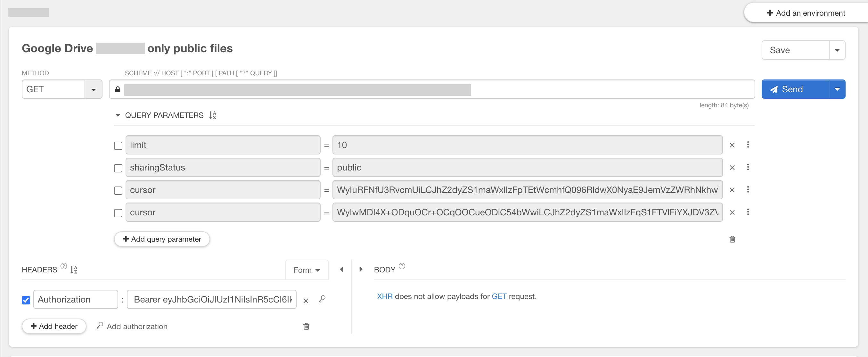
Task: Open help icon next to HEADERS
Action: [x=64, y=266]
